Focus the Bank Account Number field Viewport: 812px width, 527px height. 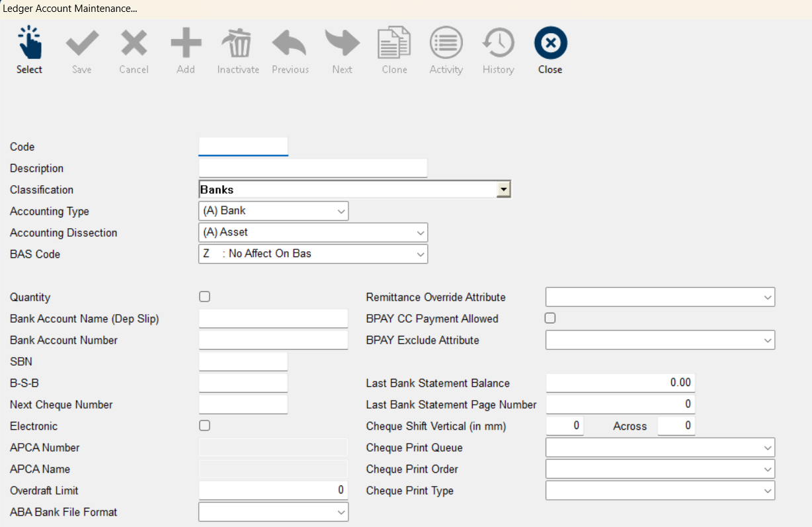point(273,340)
